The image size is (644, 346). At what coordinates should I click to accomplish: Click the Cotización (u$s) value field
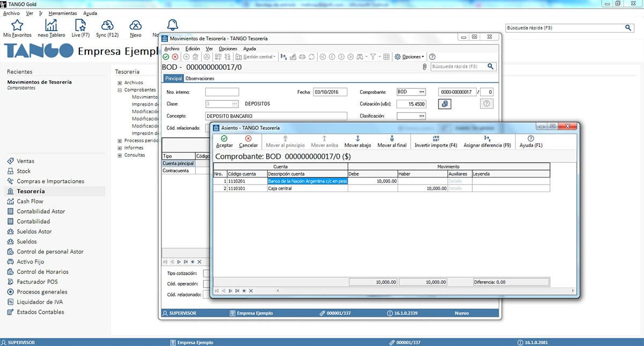pyautogui.click(x=412, y=104)
